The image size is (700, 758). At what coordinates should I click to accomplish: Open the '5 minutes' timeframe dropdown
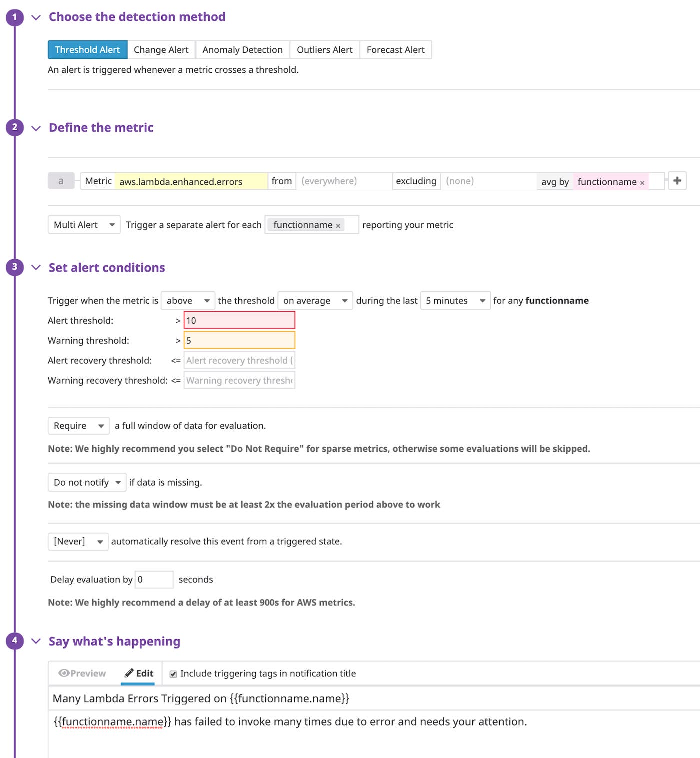tap(455, 300)
